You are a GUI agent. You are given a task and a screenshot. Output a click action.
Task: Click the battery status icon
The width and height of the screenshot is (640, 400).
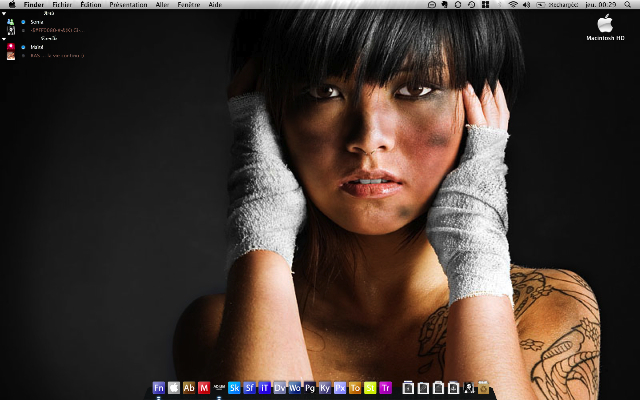coord(540,4)
